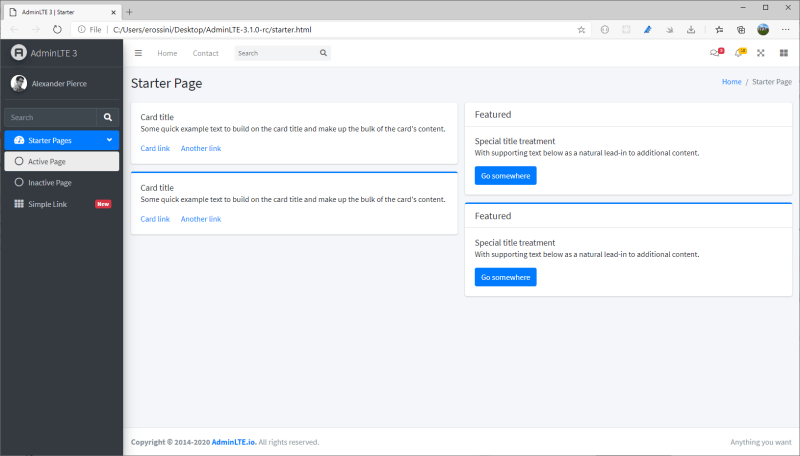This screenshot has height=456, width=800.
Task: Click the navbar search magnifier icon
Action: [x=323, y=53]
